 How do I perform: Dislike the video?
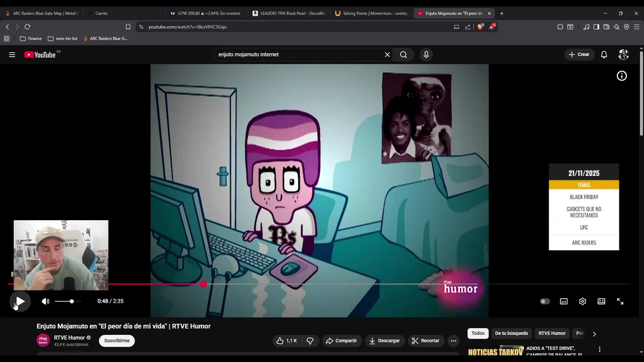tap(310, 341)
